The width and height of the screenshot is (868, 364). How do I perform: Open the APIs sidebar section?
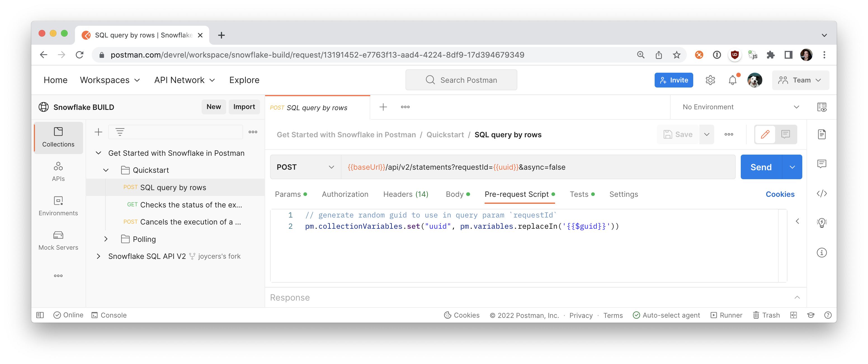click(x=58, y=171)
